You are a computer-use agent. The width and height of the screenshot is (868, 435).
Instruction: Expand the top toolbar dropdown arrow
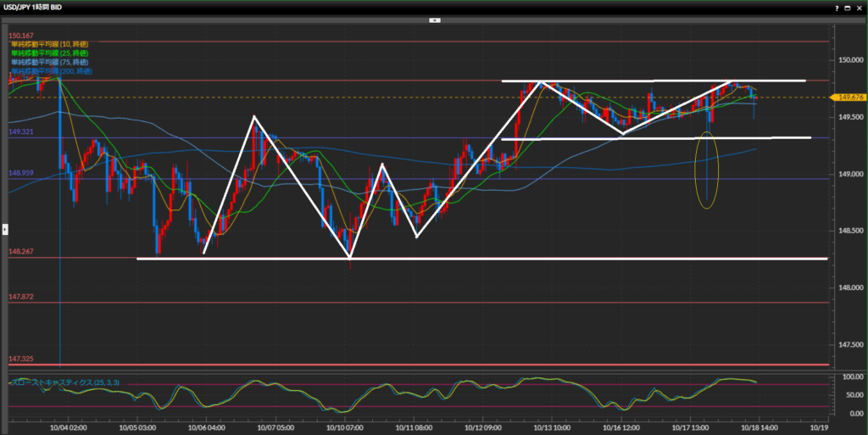click(434, 19)
